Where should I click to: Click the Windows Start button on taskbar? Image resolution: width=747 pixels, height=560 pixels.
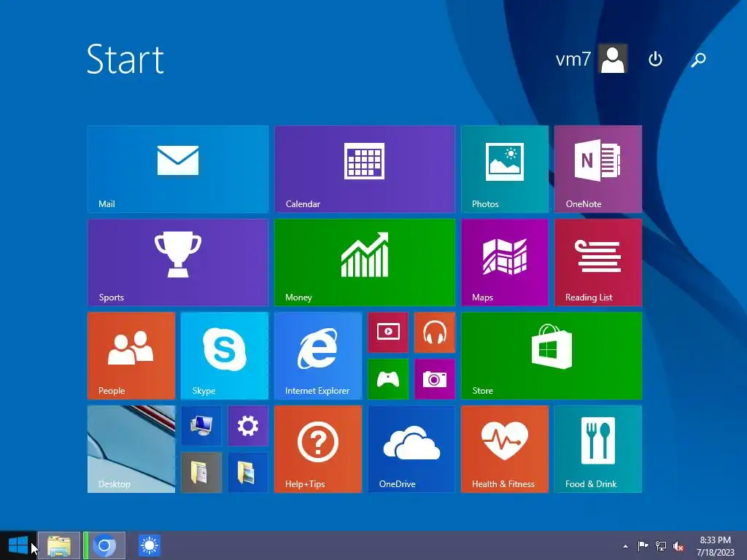click(18, 545)
